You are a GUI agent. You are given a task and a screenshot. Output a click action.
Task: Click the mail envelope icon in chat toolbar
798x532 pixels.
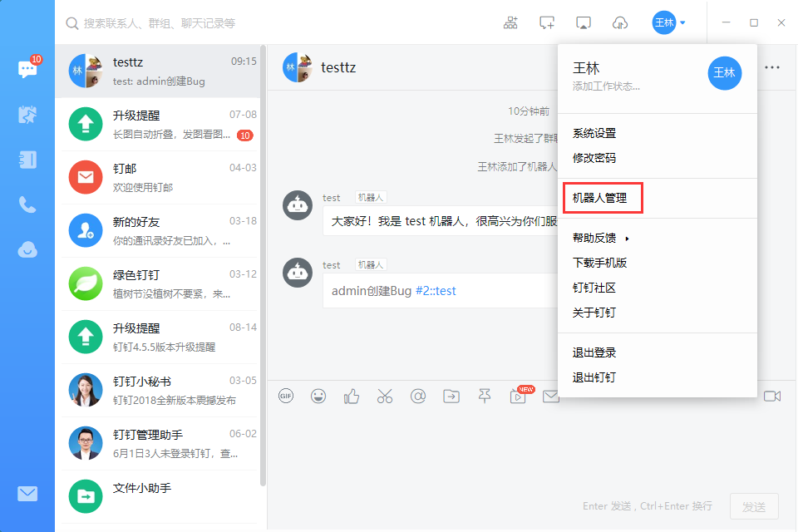click(550, 396)
